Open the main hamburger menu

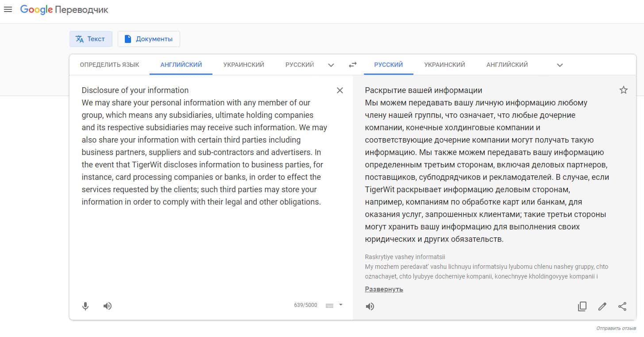click(8, 9)
